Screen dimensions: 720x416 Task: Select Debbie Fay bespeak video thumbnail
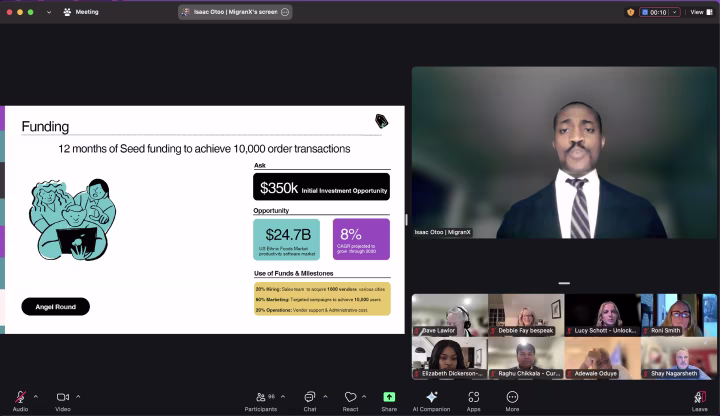[x=526, y=315]
